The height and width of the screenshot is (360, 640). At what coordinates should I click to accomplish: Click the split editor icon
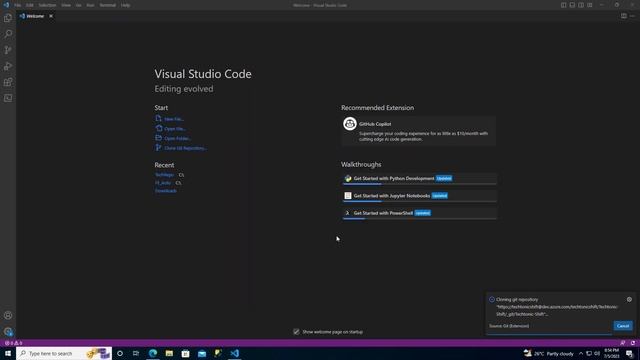point(624,16)
